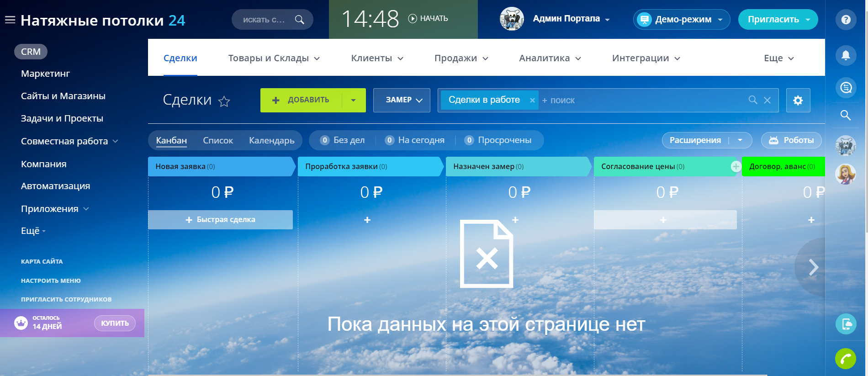Screen dimensions: 868x376
Task: Add deal in Согласование цены column
Action: click(x=665, y=220)
